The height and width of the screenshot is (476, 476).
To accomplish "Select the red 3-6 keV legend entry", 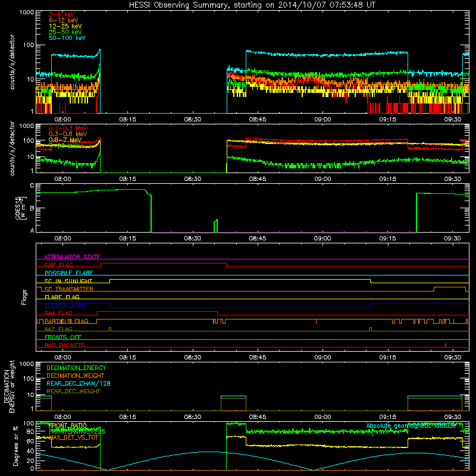I will (62, 14).
